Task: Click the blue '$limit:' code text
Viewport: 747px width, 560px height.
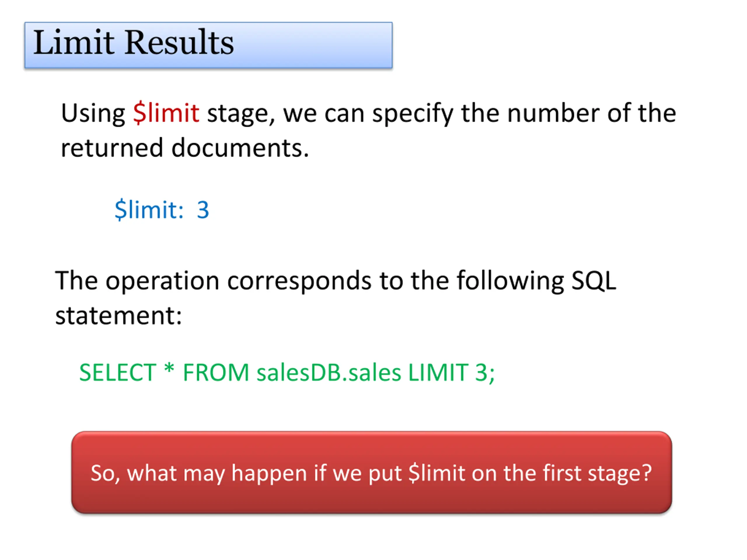Action: (149, 210)
